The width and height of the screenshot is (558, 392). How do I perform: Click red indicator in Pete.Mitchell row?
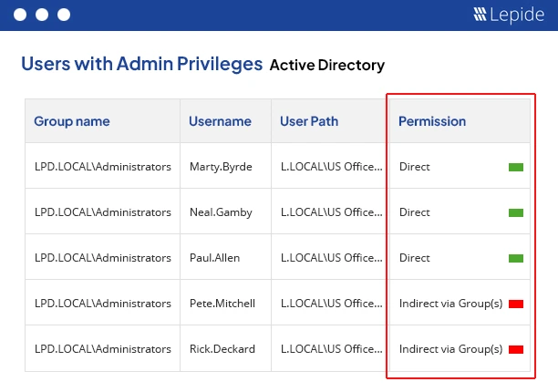516,304
